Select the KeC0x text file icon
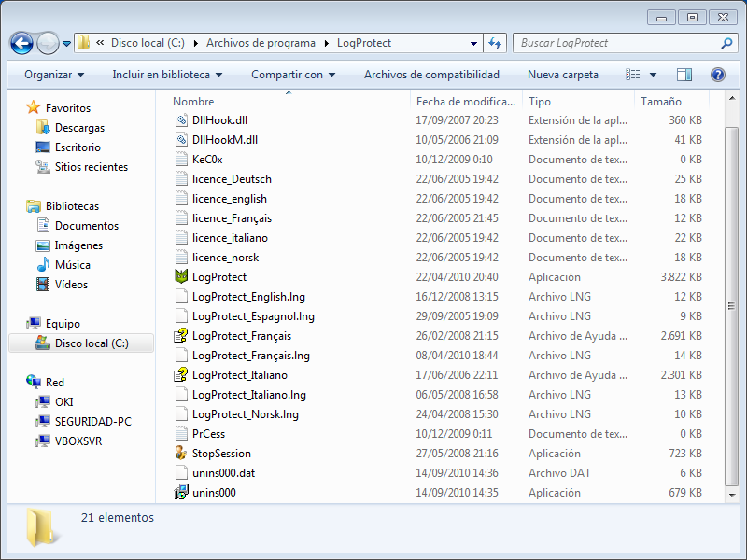Image resolution: width=747 pixels, height=560 pixels. coord(181,159)
